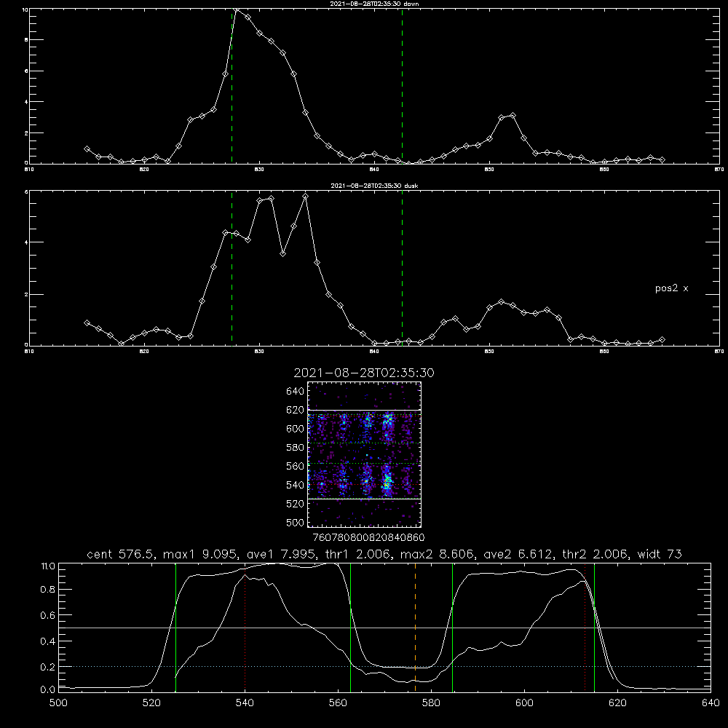
Task: Select the 'ave2 6.612' value text
Action: click(x=518, y=554)
